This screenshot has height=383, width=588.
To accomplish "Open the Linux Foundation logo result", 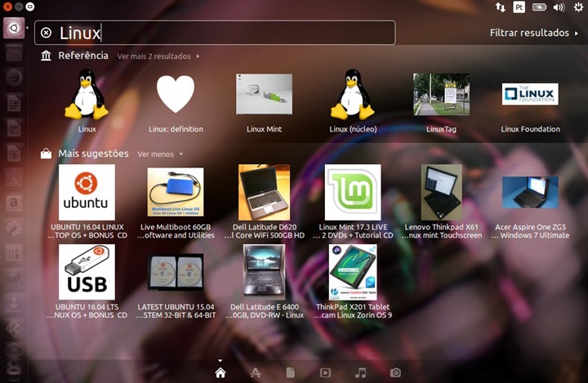I will point(530,94).
